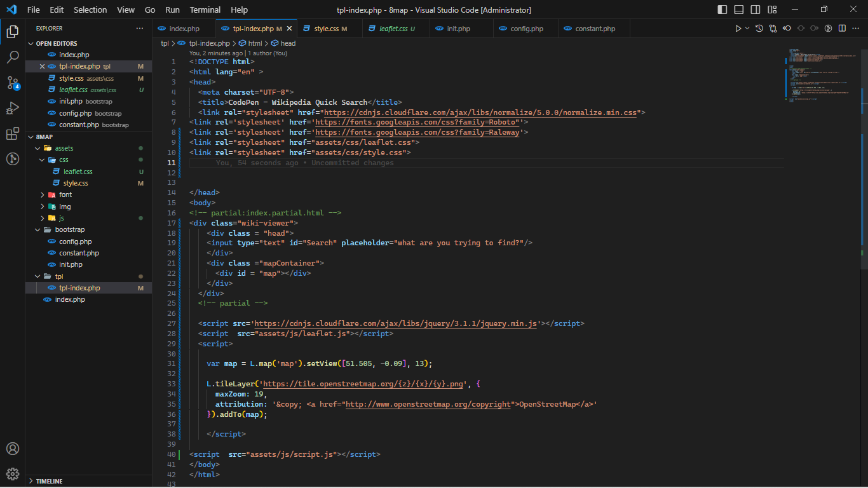Click the VS Code logo icon
868x488 pixels.
click(11, 10)
